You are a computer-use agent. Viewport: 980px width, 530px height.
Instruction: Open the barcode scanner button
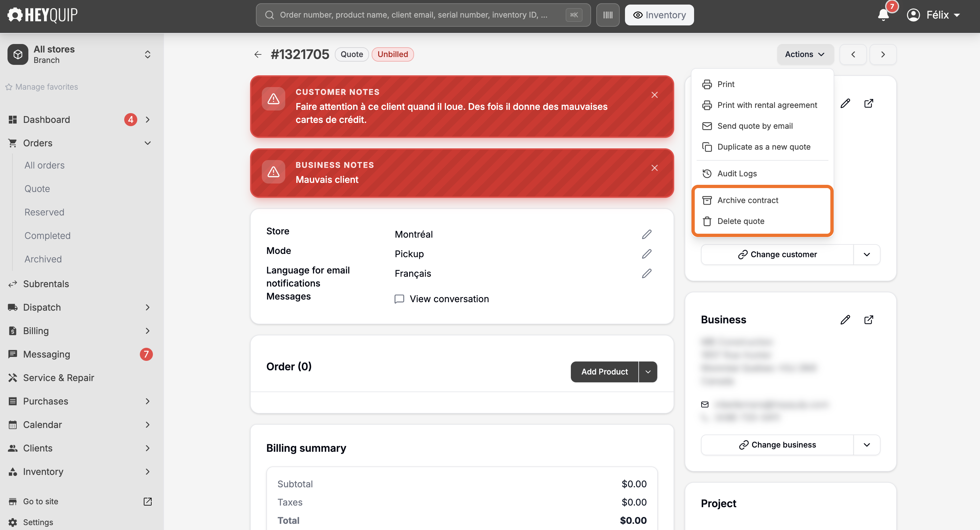point(608,15)
